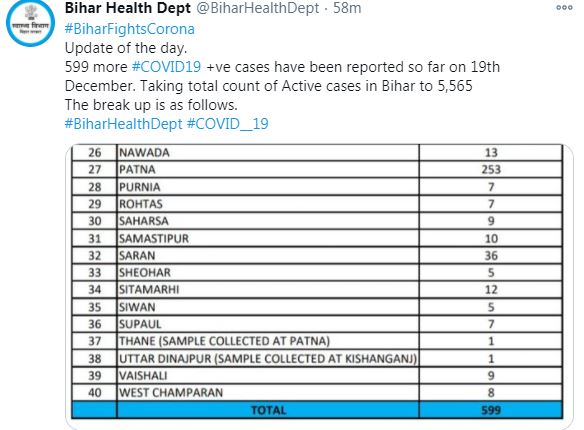Open the 58m tweet timestamp
The image size is (584, 430).
pos(347,8)
